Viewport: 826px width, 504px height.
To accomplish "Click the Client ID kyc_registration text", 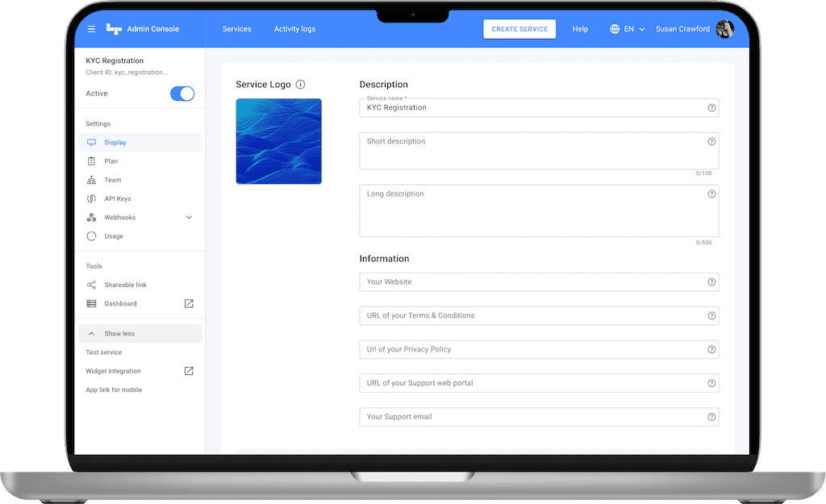I will point(127,72).
